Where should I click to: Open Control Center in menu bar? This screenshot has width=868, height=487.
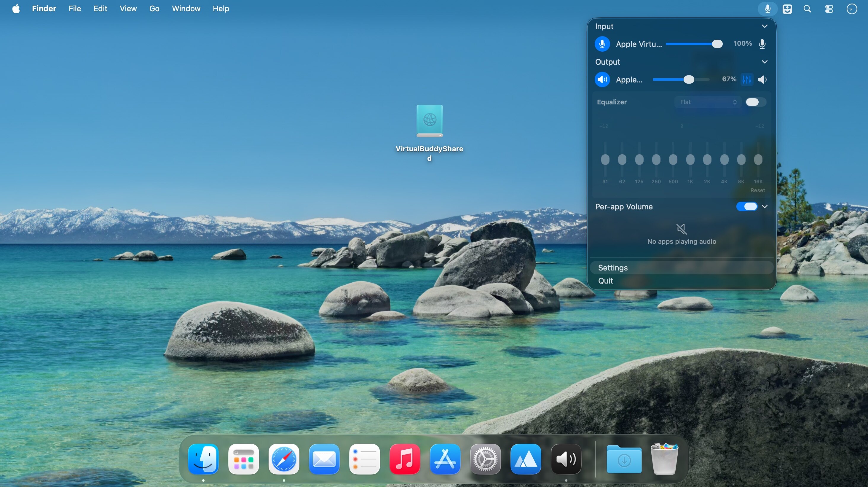(829, 9)
